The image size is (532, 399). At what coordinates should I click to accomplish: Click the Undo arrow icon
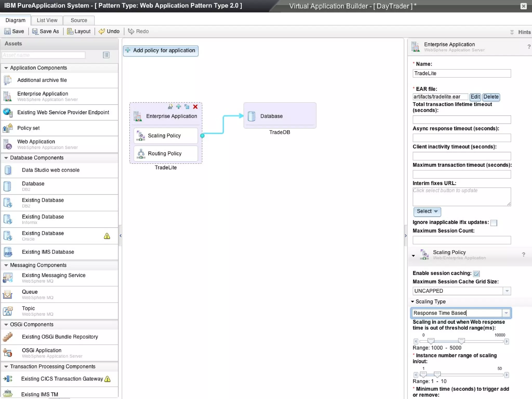102,31
